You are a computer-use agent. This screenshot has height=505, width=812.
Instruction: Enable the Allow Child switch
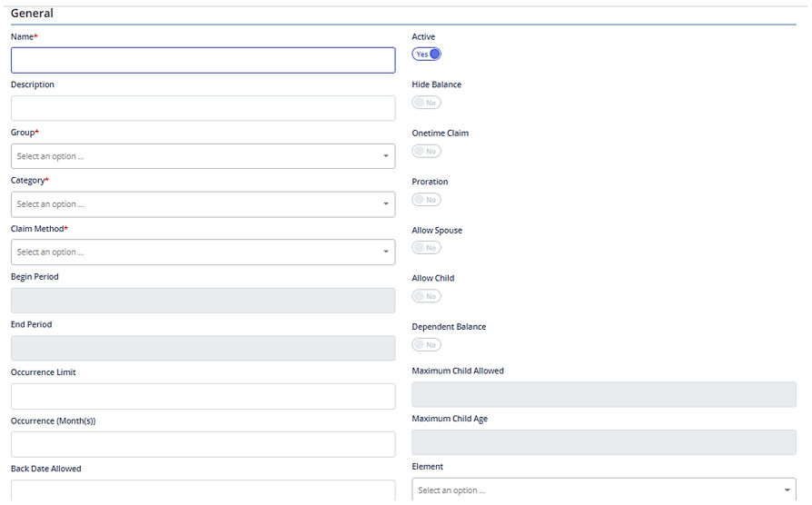pyautogui.click(x=426, y=296)
